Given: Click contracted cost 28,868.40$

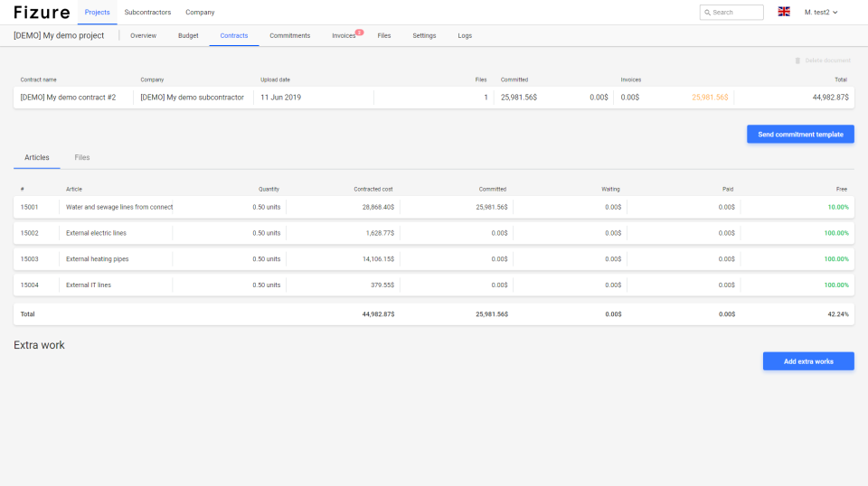Looking at the screenshot, I should pyautogui.click(x=378, y=208).
